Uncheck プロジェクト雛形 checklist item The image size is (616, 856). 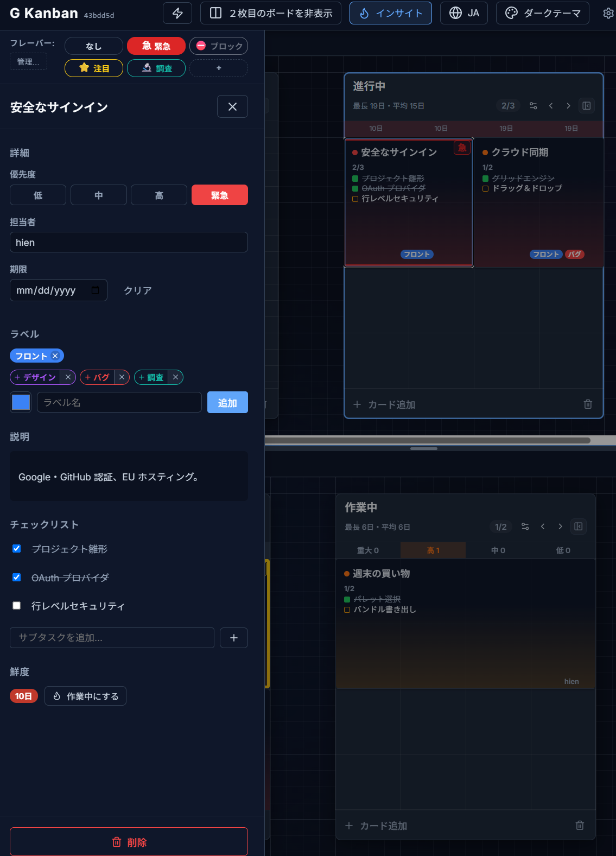coord(17,549)
